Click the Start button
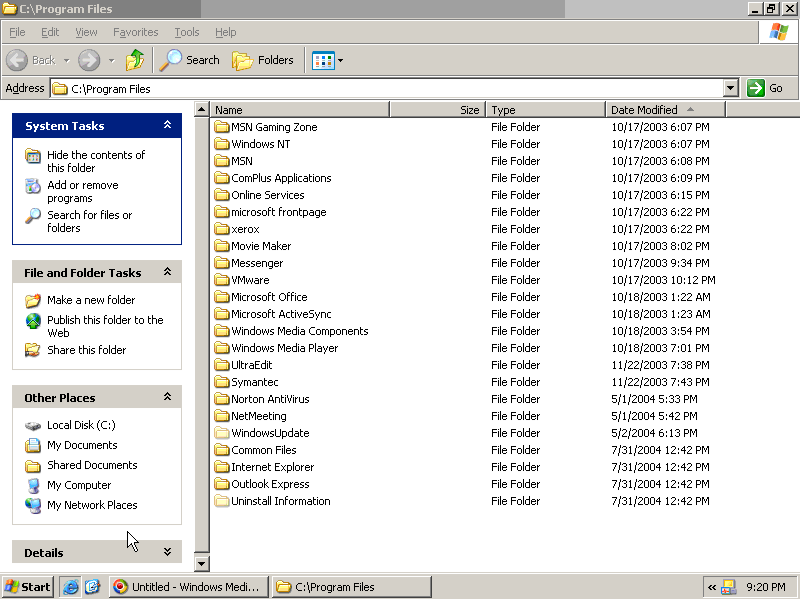 (x=28, y=587)
